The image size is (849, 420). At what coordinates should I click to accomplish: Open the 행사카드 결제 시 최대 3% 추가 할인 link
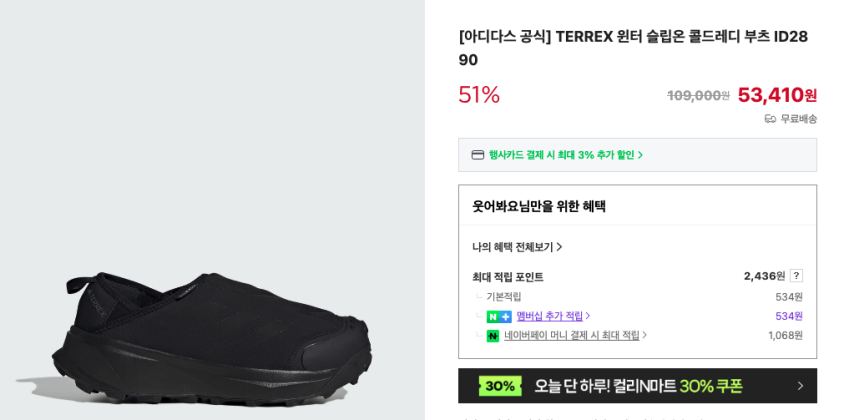[565, 155]
